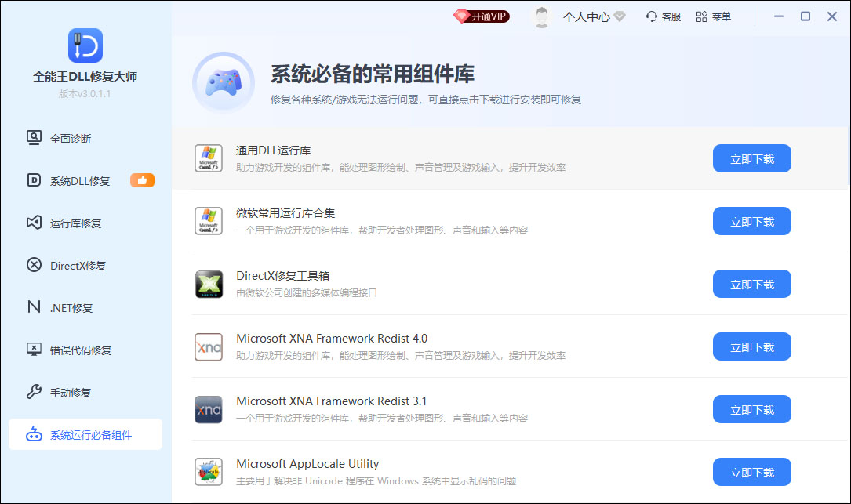The image size is (851, 504).
Task: Click the XNA Framework Redist 3.1 icon
Action: (209, 410)
